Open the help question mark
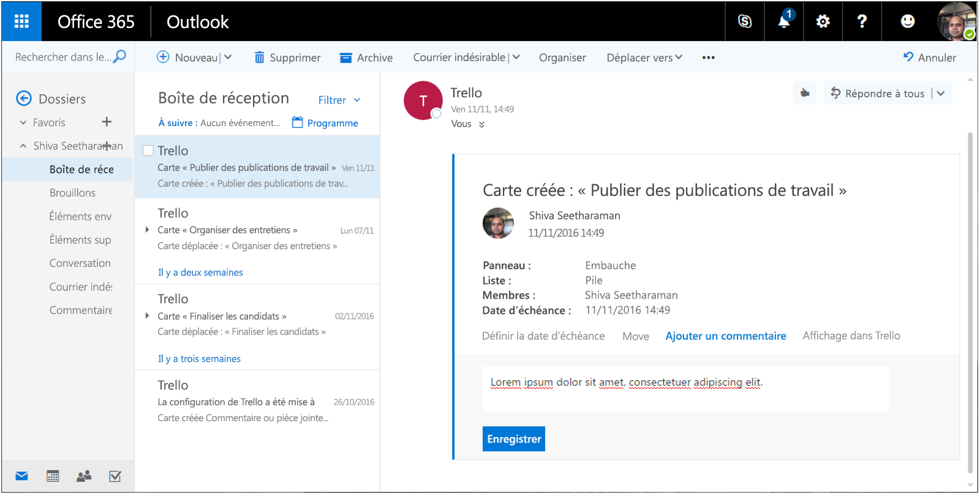980x494 pixels. point(862,21)
